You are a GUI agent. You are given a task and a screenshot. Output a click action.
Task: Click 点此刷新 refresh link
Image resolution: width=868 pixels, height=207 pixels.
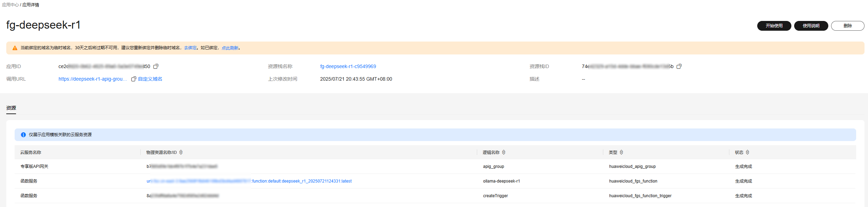pos(230,48)
